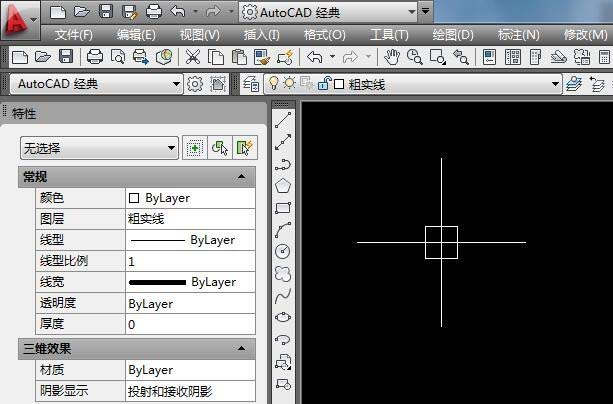Click 3D Print icon in the standard toolbar
The image size is (613, 404).
pos(164,57)
